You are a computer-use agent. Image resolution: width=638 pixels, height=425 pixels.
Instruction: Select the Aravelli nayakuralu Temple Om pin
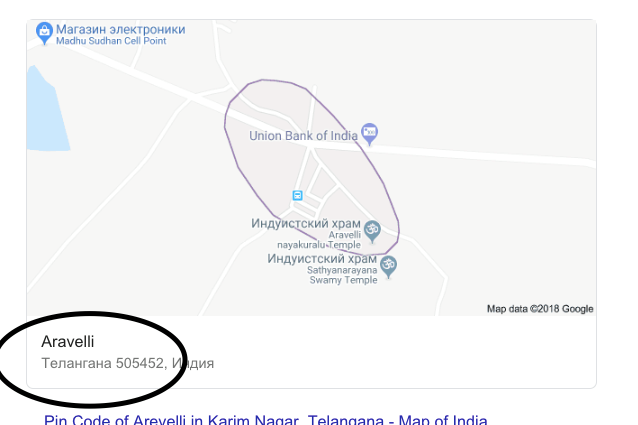[x=372, y=231]
